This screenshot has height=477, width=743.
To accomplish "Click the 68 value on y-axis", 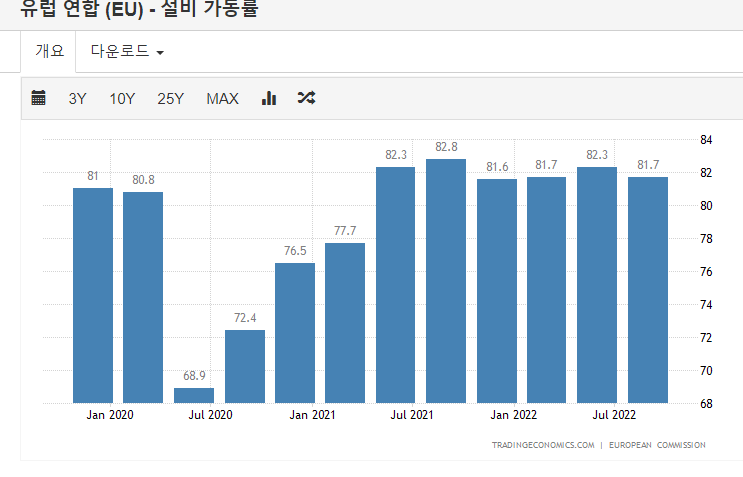I will (x=706, y=404).
